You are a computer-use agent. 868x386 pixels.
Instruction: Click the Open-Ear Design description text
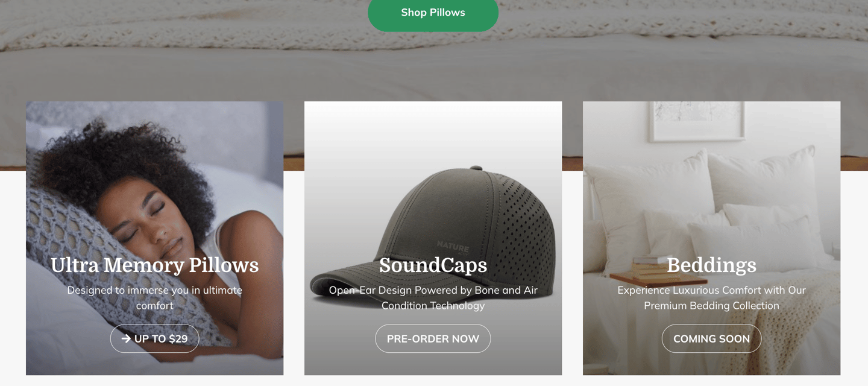[433, 297]
